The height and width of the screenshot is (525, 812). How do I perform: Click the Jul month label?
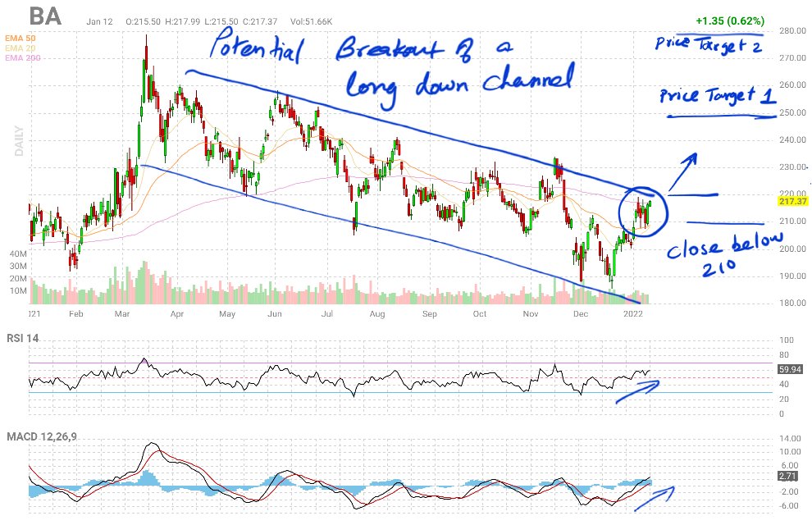(326, 313)
